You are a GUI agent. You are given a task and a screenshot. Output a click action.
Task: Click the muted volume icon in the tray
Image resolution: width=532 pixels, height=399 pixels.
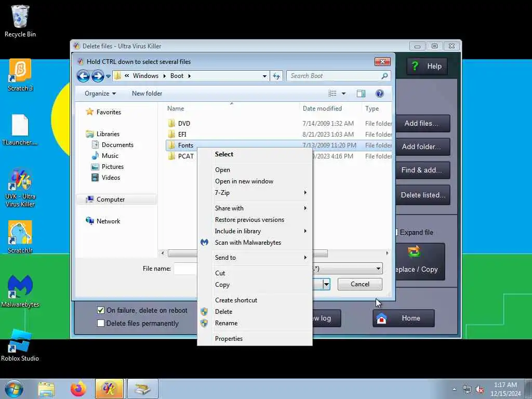(x=480, y=390)
